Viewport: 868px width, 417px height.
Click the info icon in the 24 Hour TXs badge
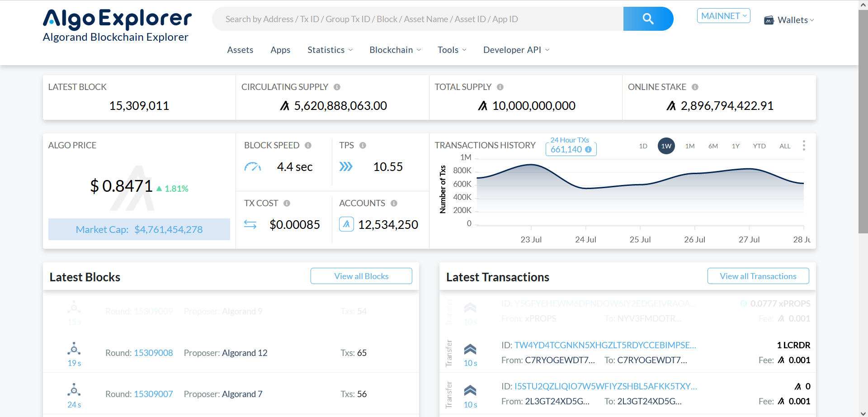click(588, 149)
